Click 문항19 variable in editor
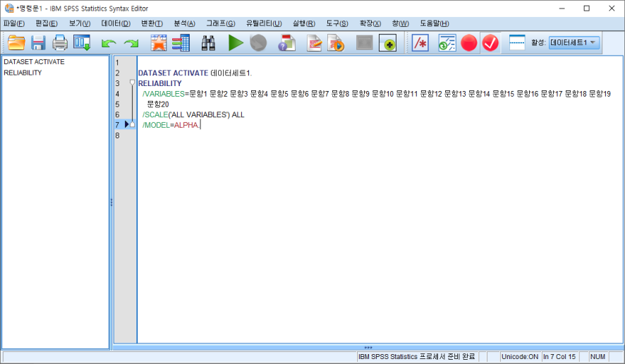 (600, 94)
